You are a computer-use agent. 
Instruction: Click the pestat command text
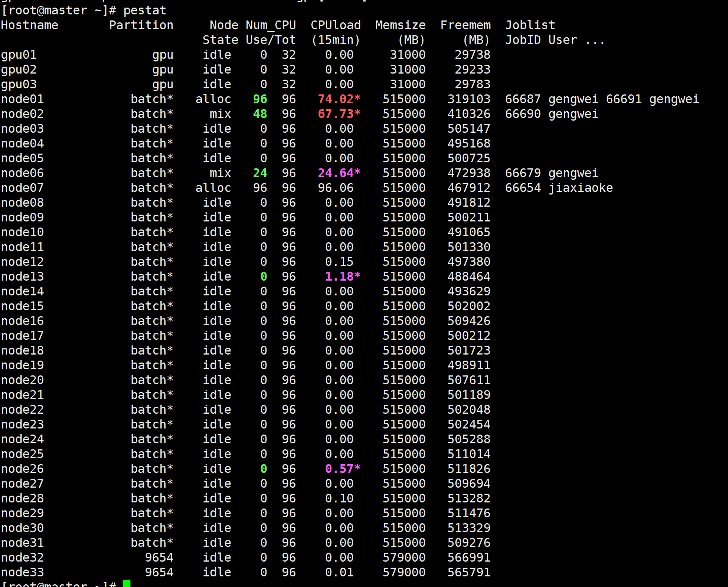click(x=144, y=10)
